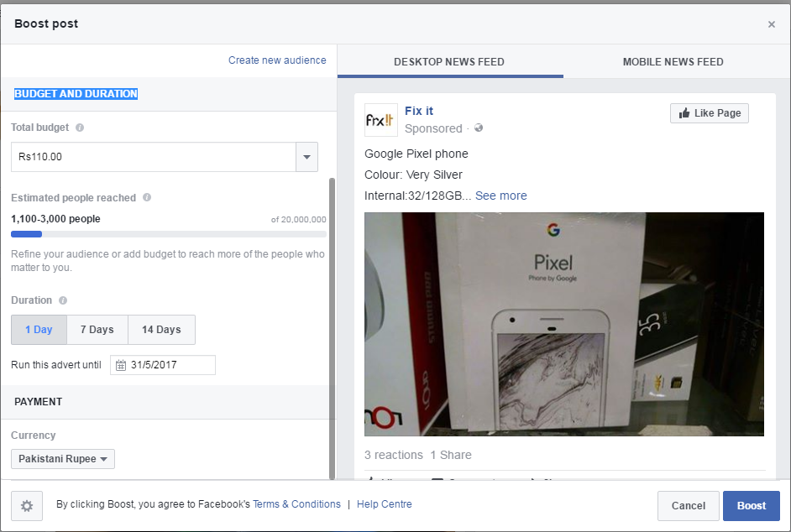Select the 14 Days duration
Viewport: 791px width, 532px height.
(x=161, y=330)
